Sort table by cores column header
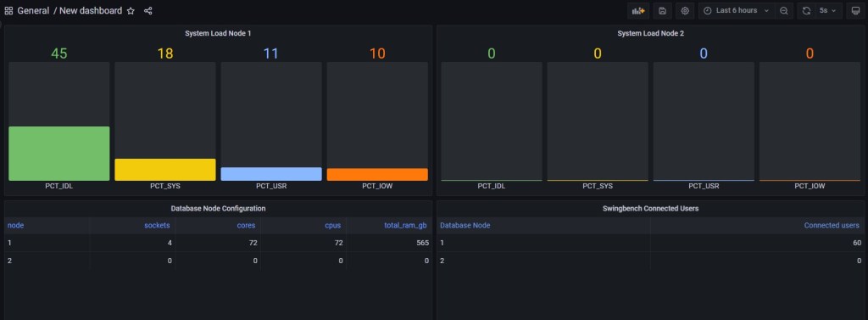This screenshot has height=320, width=868. [x=247, y=225]
